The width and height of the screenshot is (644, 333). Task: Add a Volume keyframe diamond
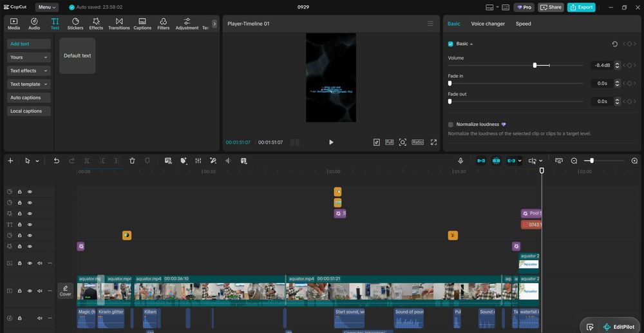click(629, 65)
